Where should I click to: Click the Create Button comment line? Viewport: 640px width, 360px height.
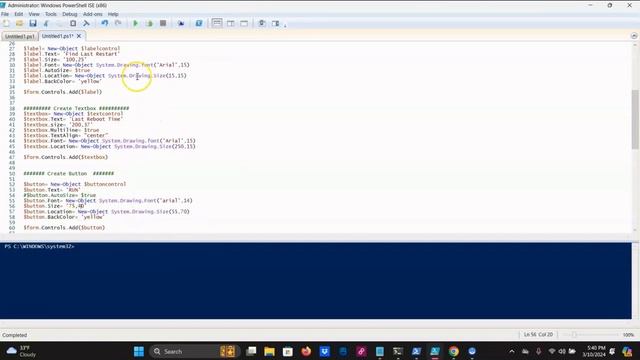click(x=69, y=173)
